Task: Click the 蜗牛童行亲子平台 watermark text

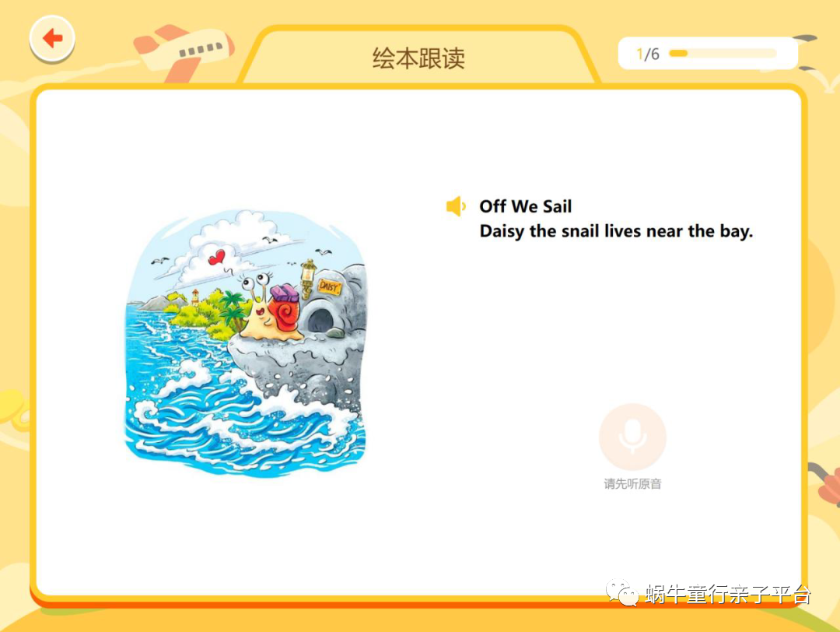Action: click(x=728, y=594)
